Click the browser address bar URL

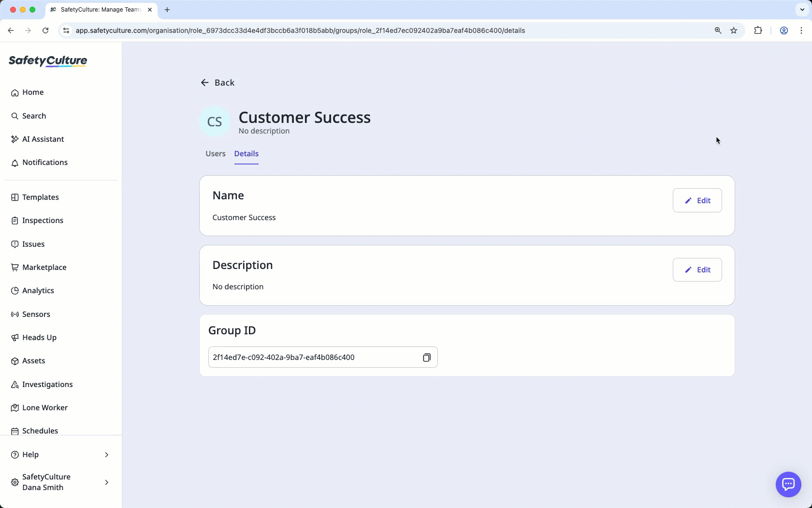pyautogui.click(x=300, y=30)
